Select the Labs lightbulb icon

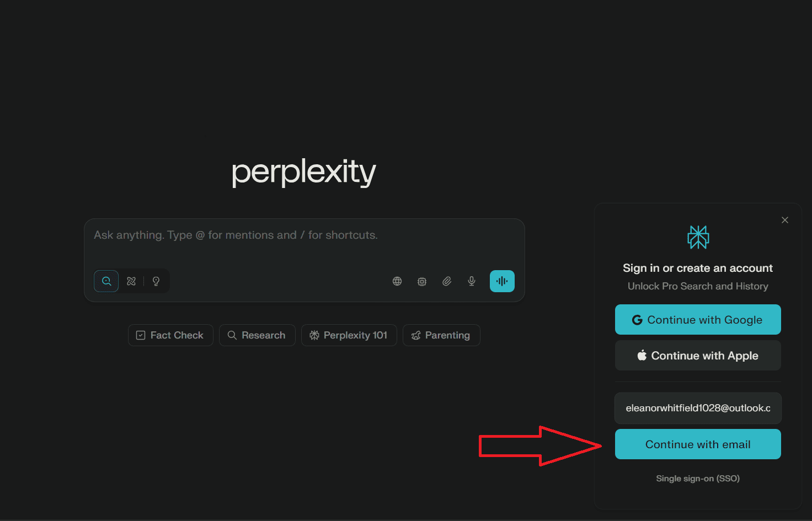[x=156, y=281]
